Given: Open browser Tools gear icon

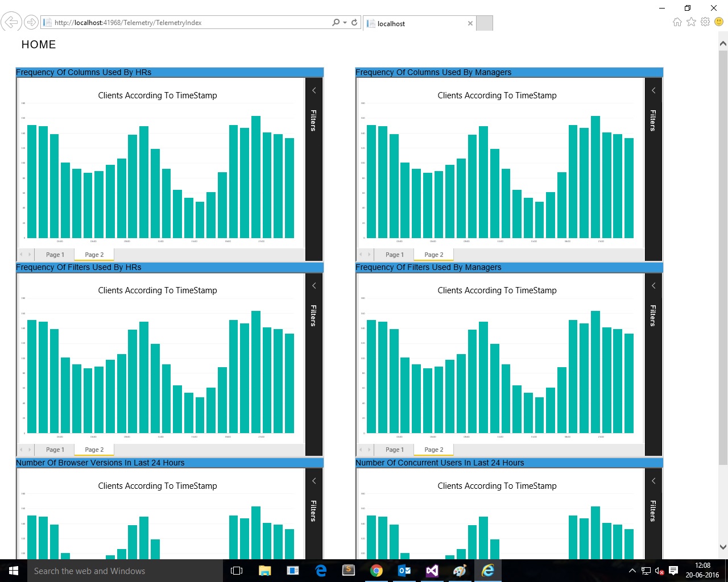Looking at the screenshot, I should 705,22.
